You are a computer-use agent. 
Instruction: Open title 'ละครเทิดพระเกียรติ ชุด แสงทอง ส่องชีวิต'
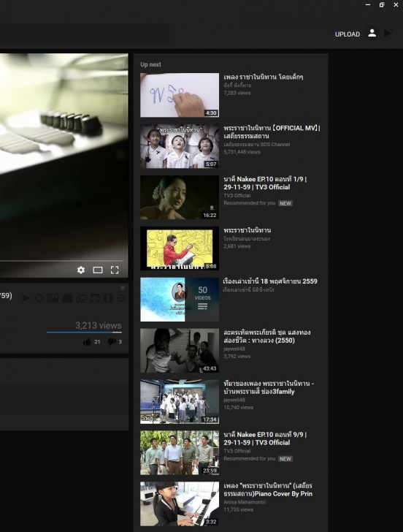[x=267, y=336]
